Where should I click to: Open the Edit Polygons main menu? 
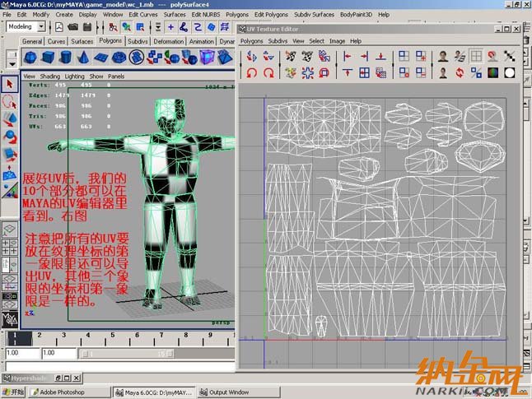click(271, 15)
